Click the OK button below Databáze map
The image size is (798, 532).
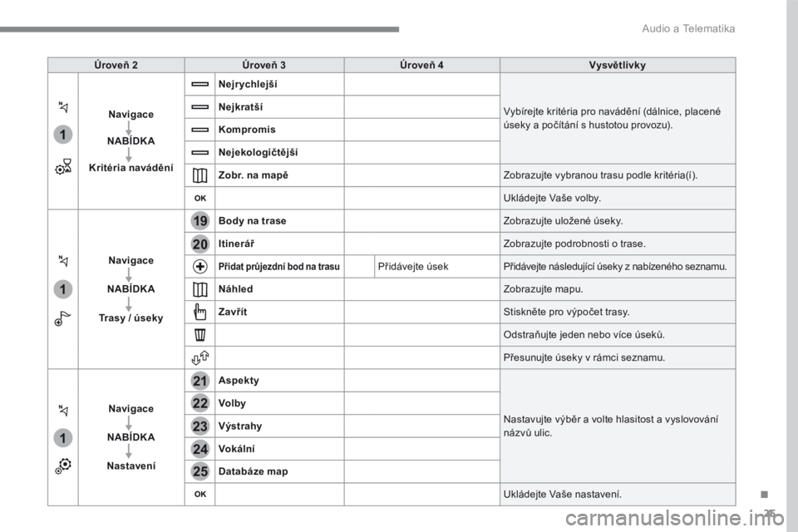(200, 494)
